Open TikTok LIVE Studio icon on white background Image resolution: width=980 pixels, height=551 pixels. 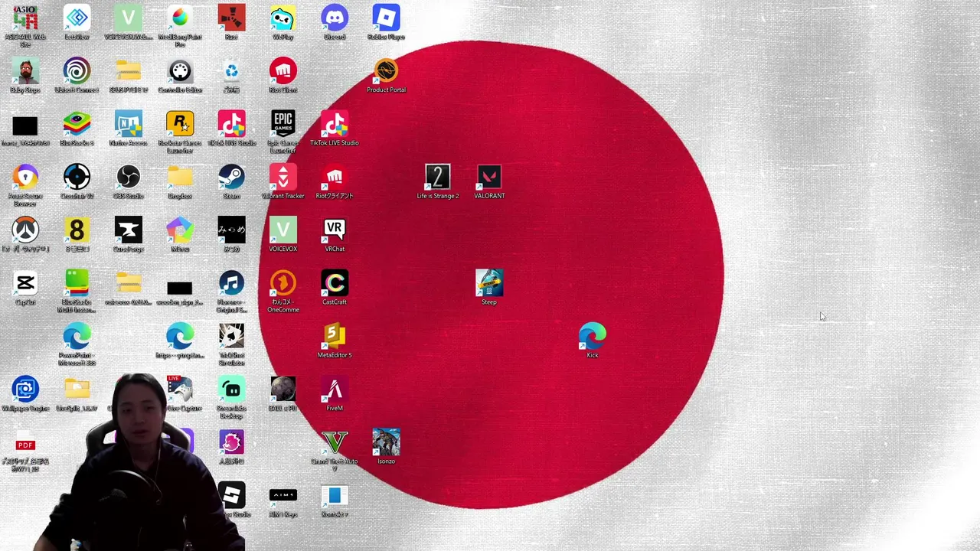tap(231, 124)
